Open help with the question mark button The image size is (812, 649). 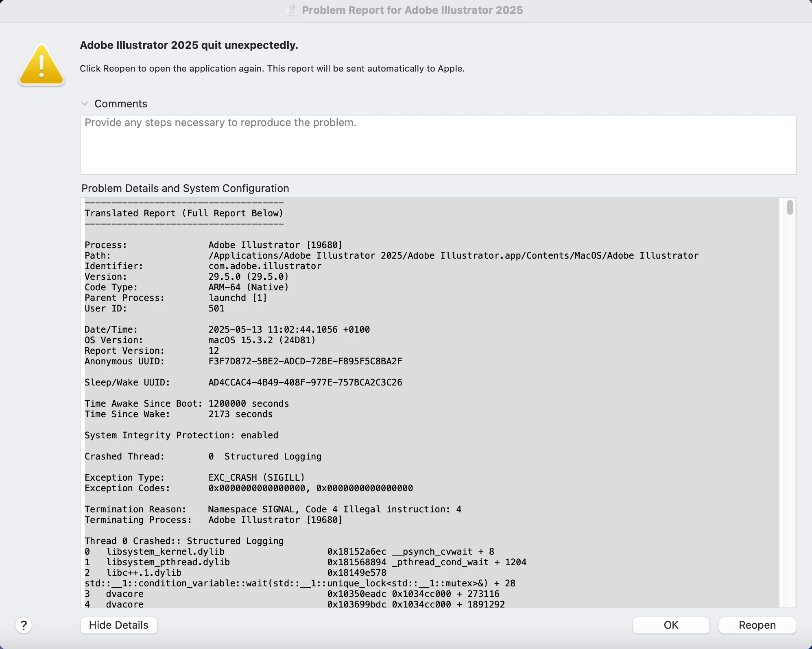[x=24, y=625]
